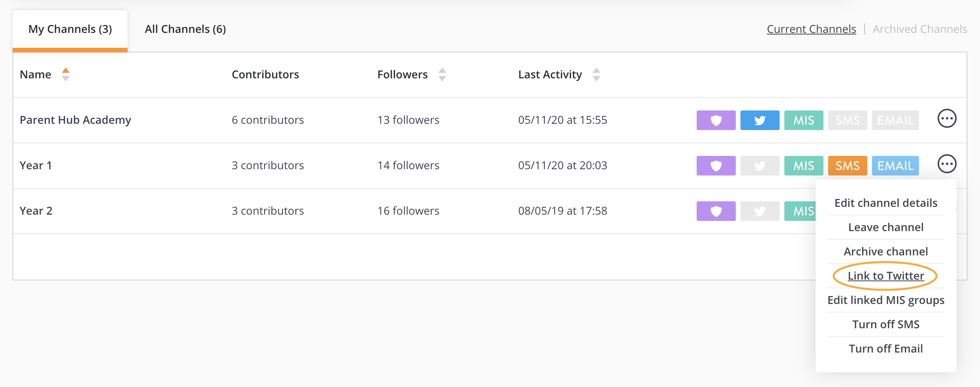Sort by Last Activity column arrows
980x387 pixels.
[596, 74]
